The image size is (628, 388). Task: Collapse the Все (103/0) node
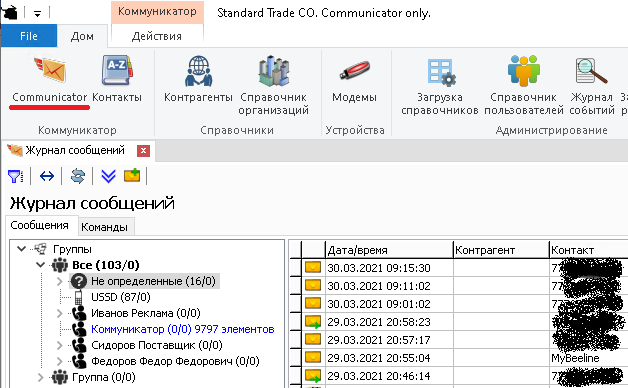coord(40,265)
